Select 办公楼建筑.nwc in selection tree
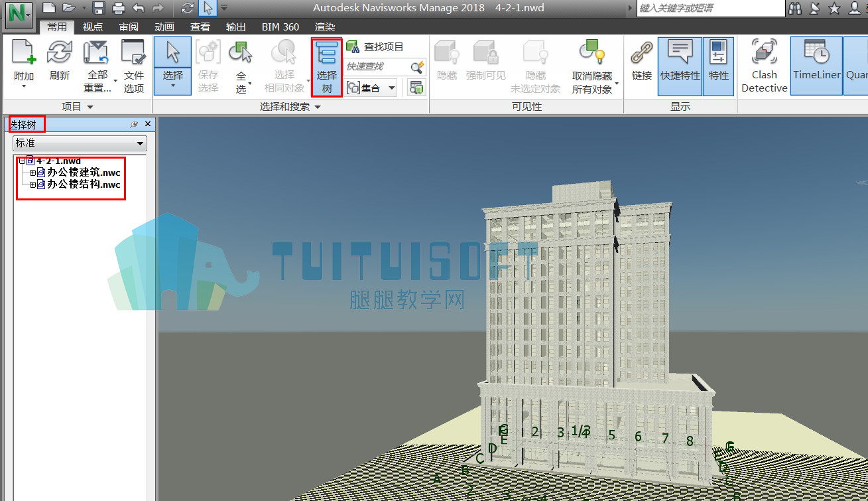 click(x=84, y=173)
